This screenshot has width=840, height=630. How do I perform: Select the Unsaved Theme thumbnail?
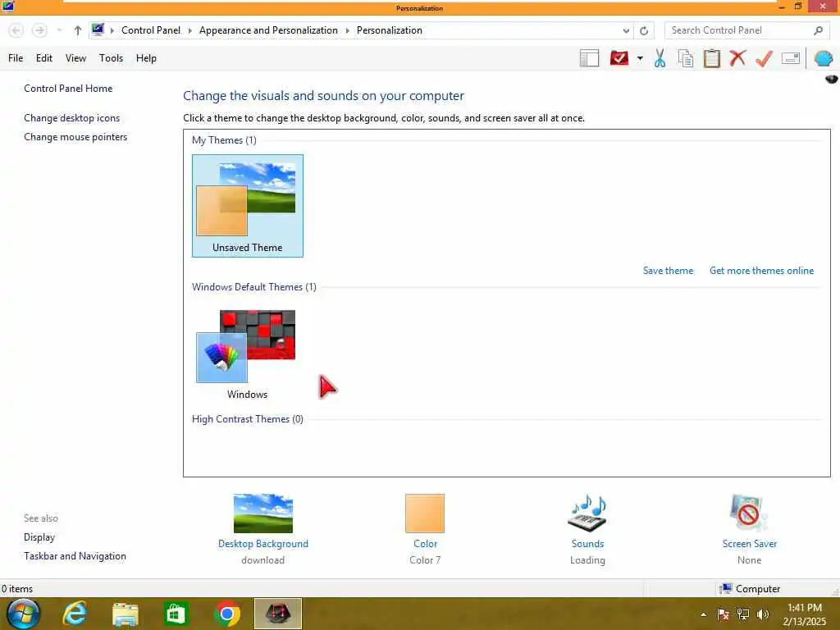248,206
